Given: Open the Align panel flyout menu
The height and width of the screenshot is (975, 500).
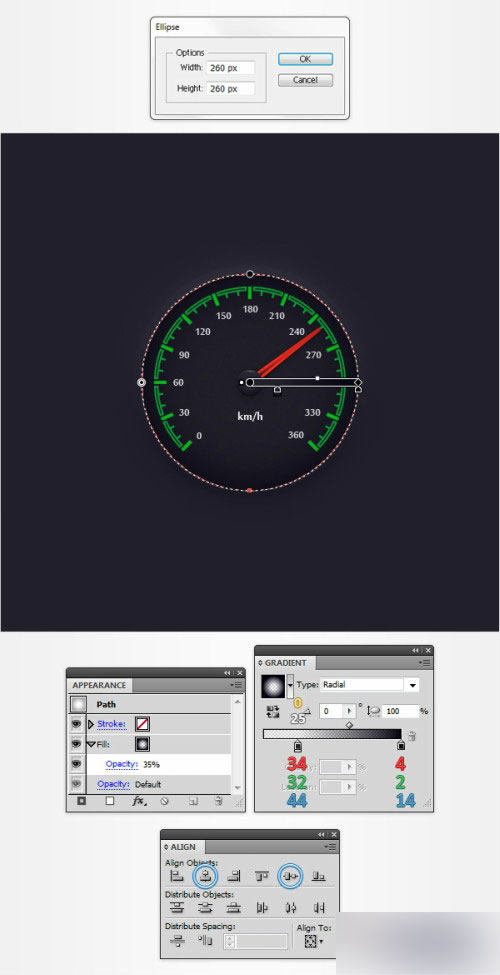Looking at the screenshot, I should [330, 847].
